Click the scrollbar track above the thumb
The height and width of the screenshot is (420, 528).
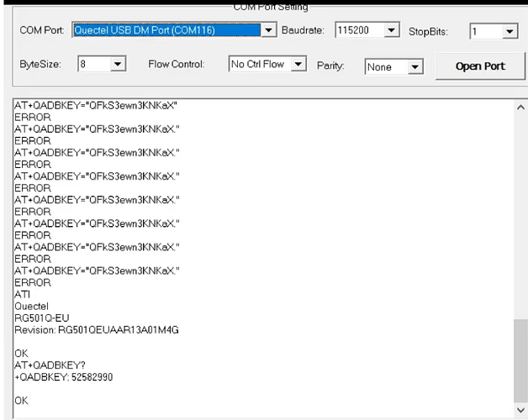[x=520, y=210]
